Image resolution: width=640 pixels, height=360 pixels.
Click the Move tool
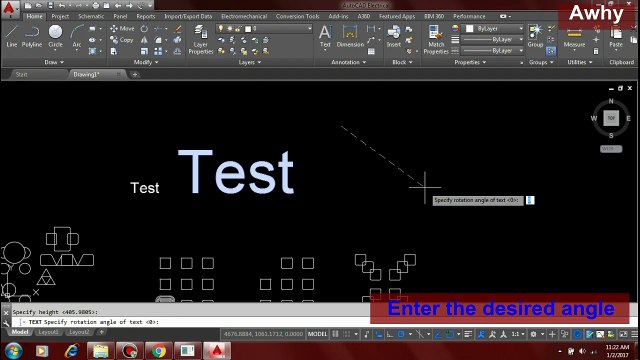(122, 29)
